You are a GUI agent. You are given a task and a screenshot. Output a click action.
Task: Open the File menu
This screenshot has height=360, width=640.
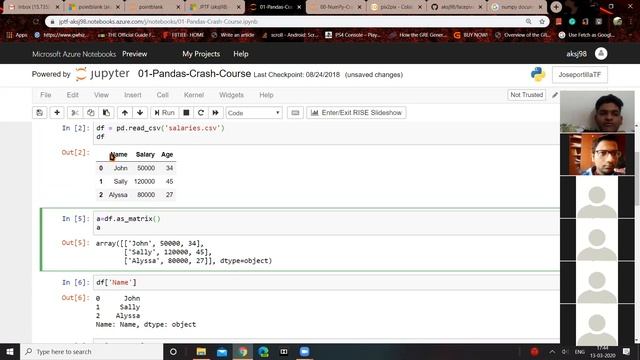click(x=46, y=95)
